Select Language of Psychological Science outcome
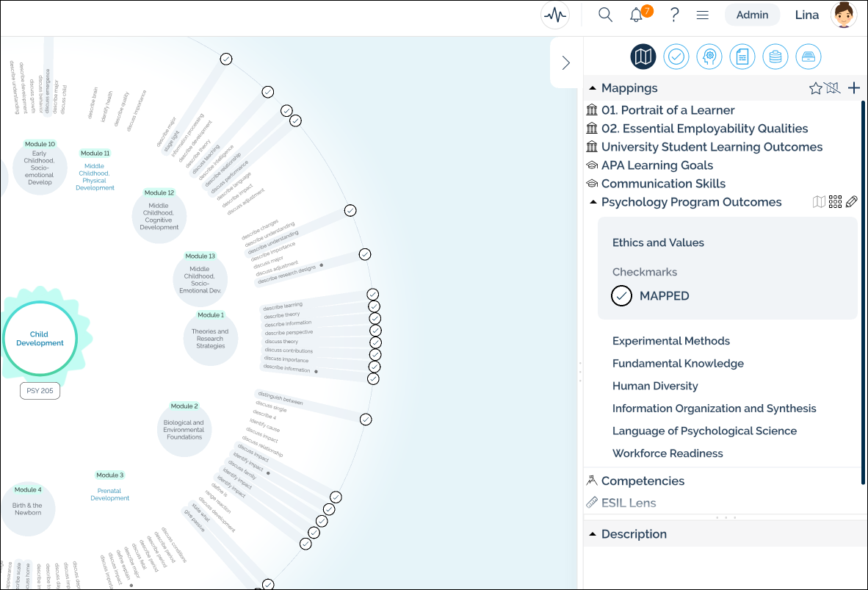 pyautogui.click(x=704, y=431)
